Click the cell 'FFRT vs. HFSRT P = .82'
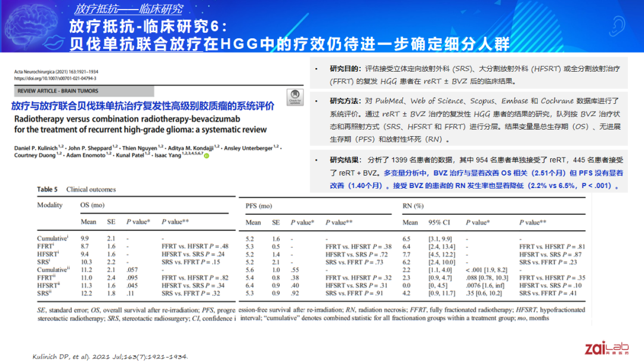The width and height of the screenshot is (644, 363). click(x=194, y=278)
